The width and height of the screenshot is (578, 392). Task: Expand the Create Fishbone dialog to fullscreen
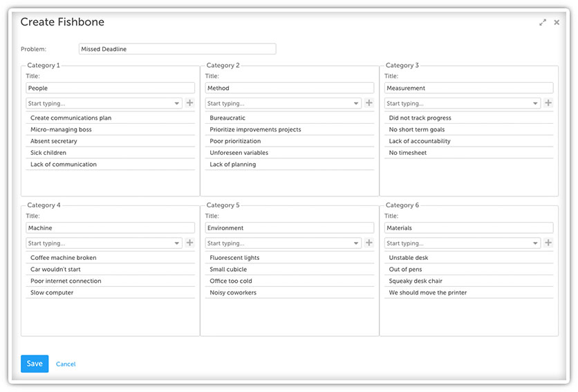(543, 23)
